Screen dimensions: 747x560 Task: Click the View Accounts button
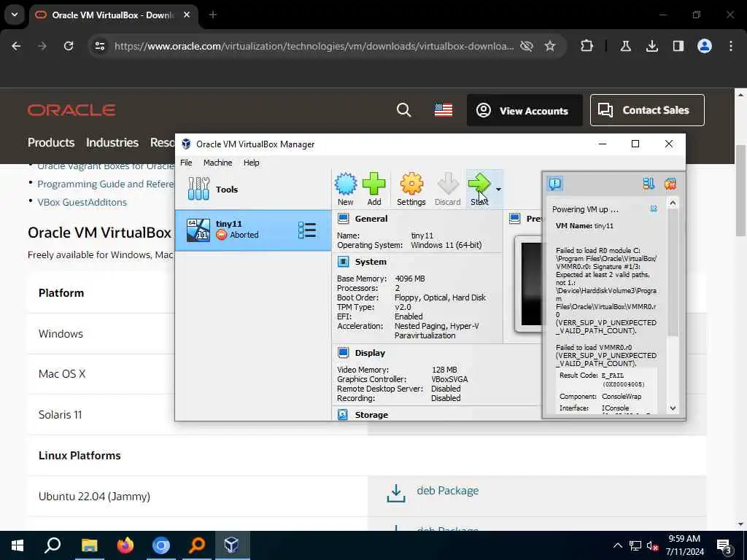[525, 110]
